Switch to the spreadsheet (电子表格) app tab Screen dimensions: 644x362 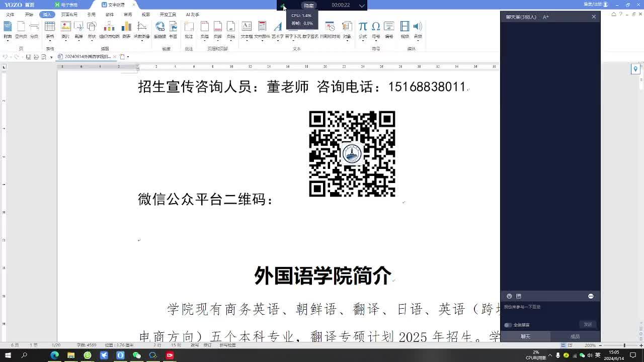click(66, 5)
